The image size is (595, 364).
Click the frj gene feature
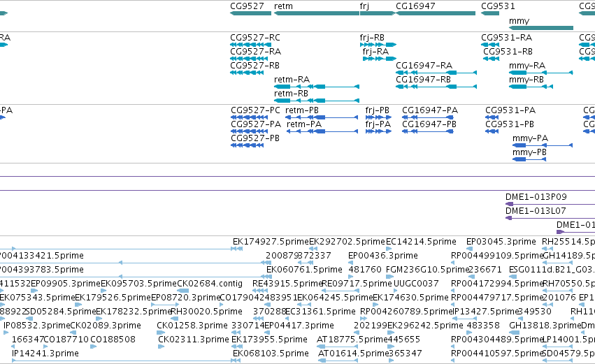click(x=378, y=13)
